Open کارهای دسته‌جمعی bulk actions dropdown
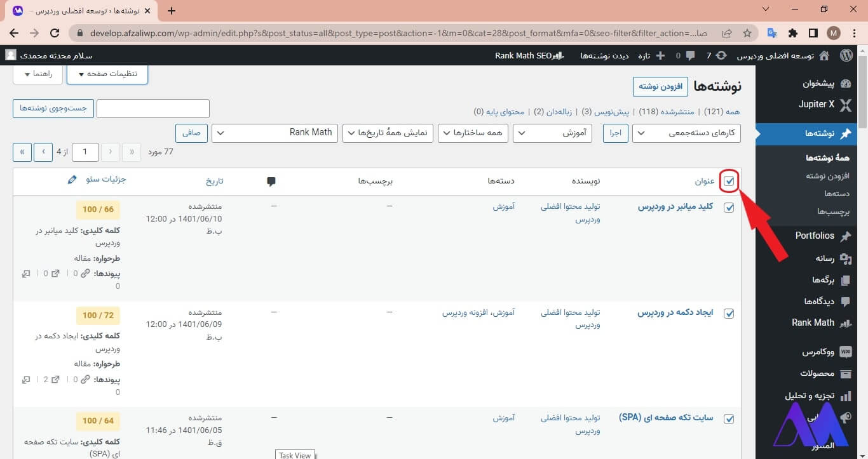Screen dimensions: 868x459 (x=686, y=133)
